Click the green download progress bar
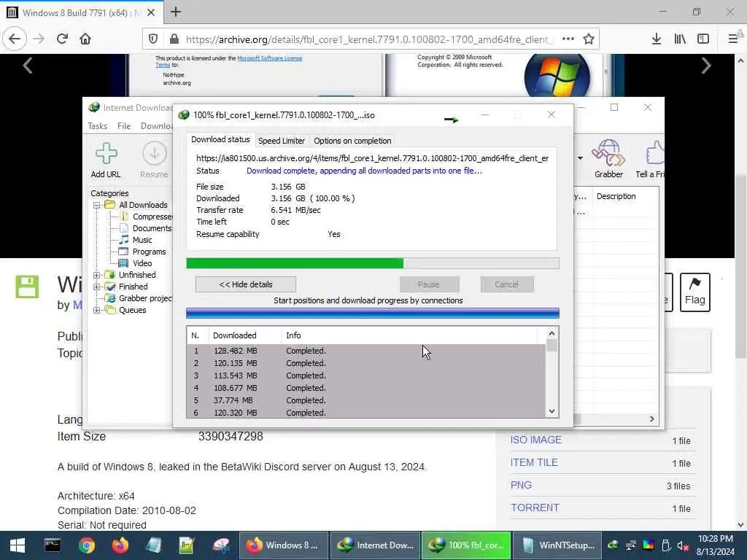Viewport: 747px width, 560px height. point(373,263)
